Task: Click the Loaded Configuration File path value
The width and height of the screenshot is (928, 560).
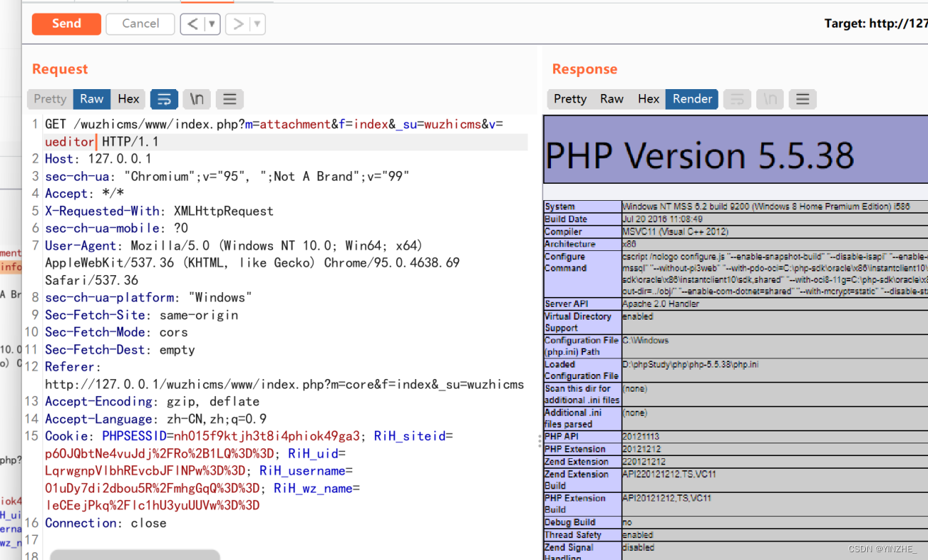Action: [690, 365]
